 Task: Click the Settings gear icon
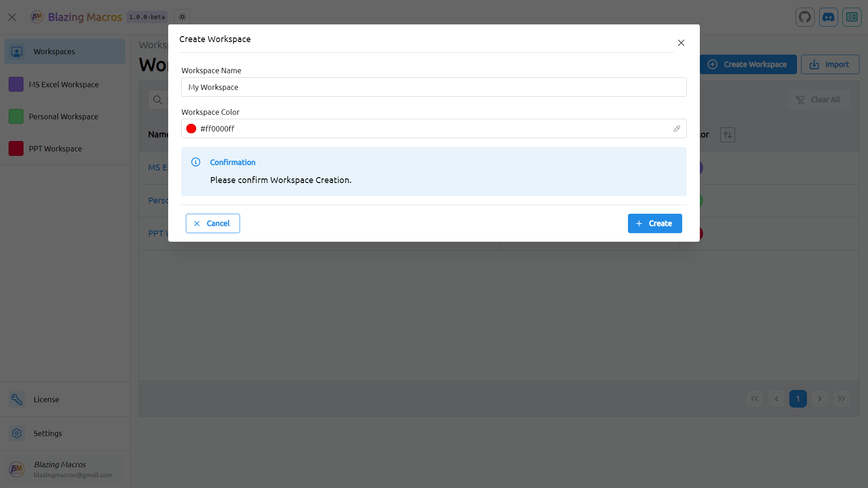click(x=17, y=433)
